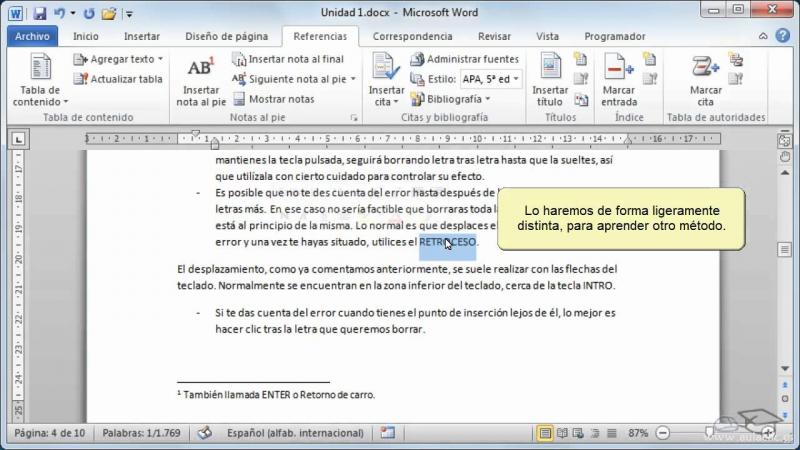Open the Undo history dropdown arrow
The image size is (800, 450).
pos(73,13)
